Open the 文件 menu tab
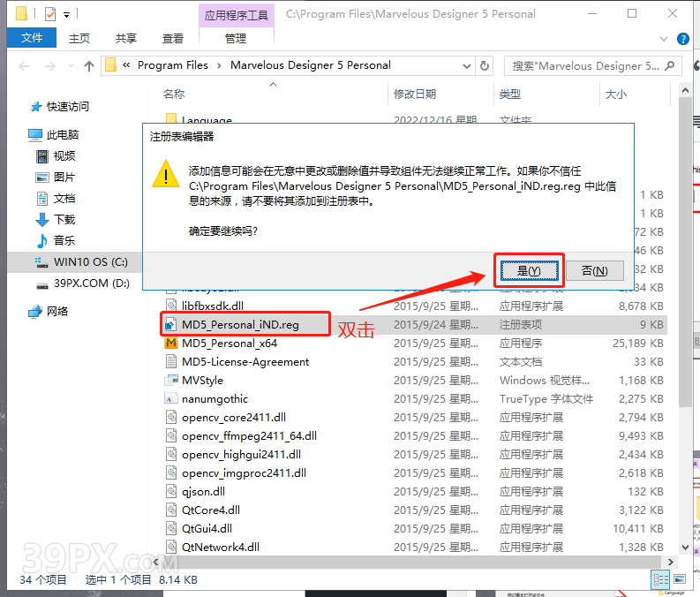 pos(32,38)
